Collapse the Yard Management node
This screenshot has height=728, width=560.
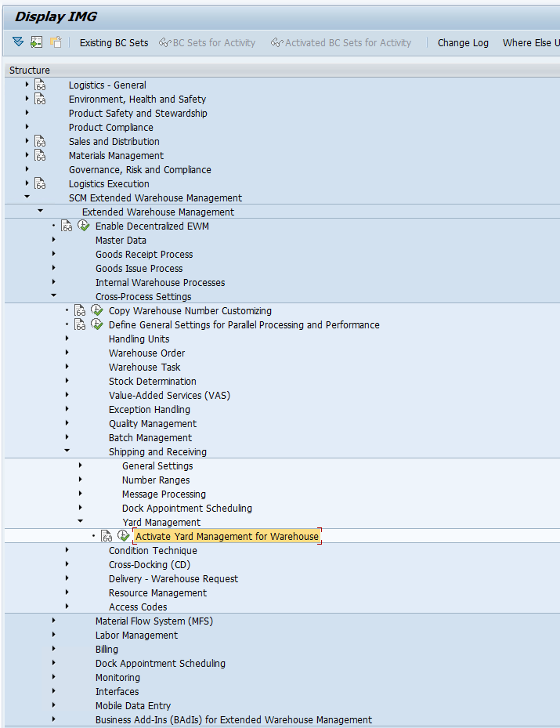pos(81,521)
